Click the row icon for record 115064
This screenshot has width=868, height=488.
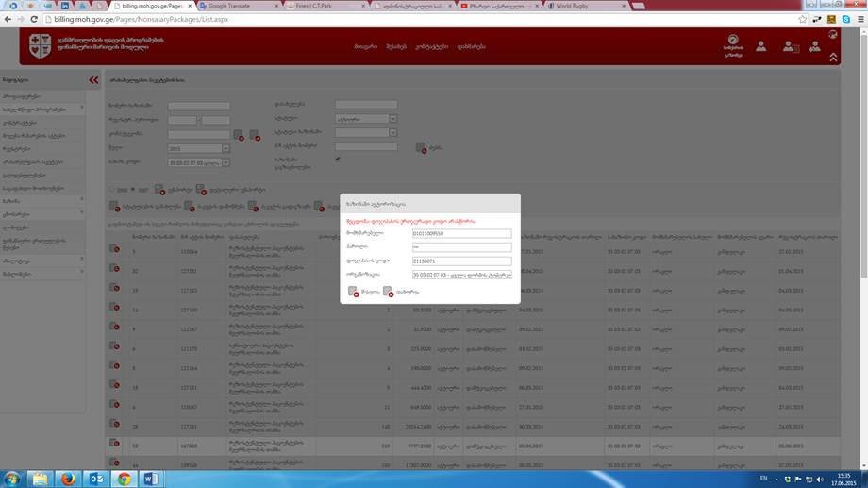click(x=114, y=248)
